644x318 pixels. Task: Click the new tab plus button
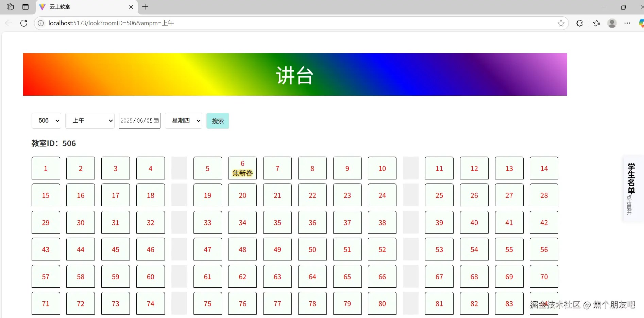(x=146, y=7)
